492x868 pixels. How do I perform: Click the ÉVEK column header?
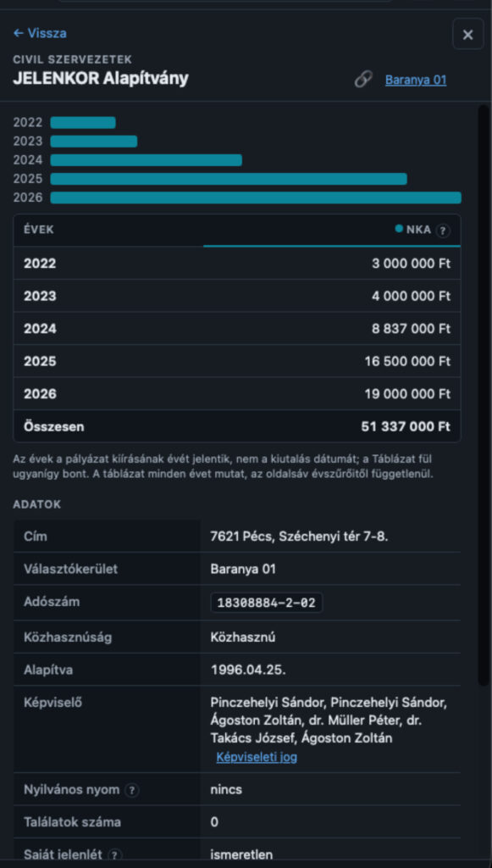click(39, 230)
